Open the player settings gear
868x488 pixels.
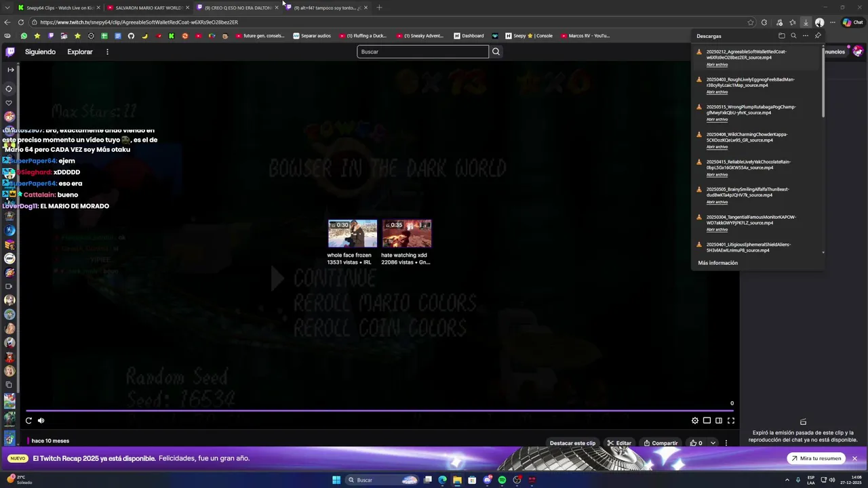pos(694,420)
